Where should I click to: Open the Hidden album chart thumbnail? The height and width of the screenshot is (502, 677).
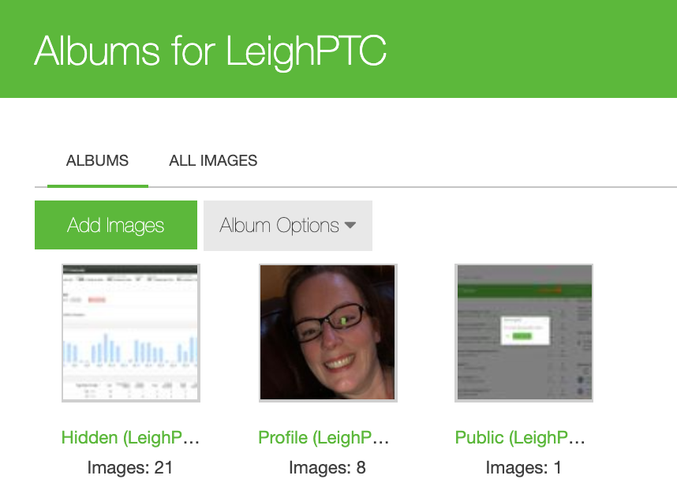click(131, 332)
